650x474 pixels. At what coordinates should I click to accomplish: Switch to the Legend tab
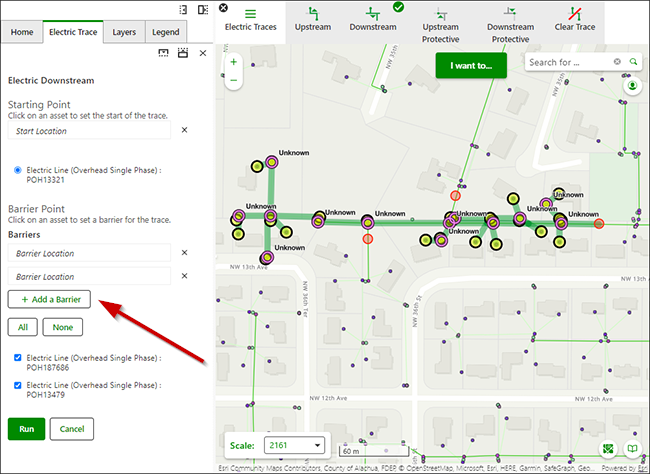165,32
